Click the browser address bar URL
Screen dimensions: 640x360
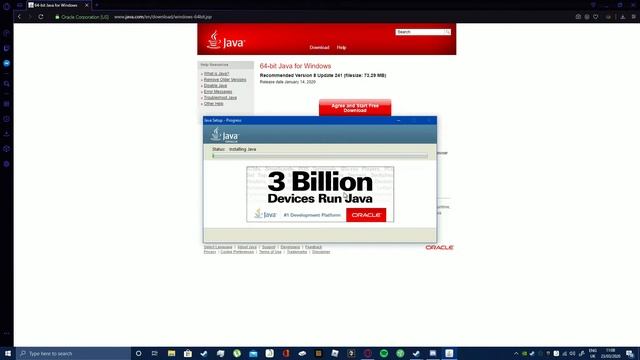[163, 17]
